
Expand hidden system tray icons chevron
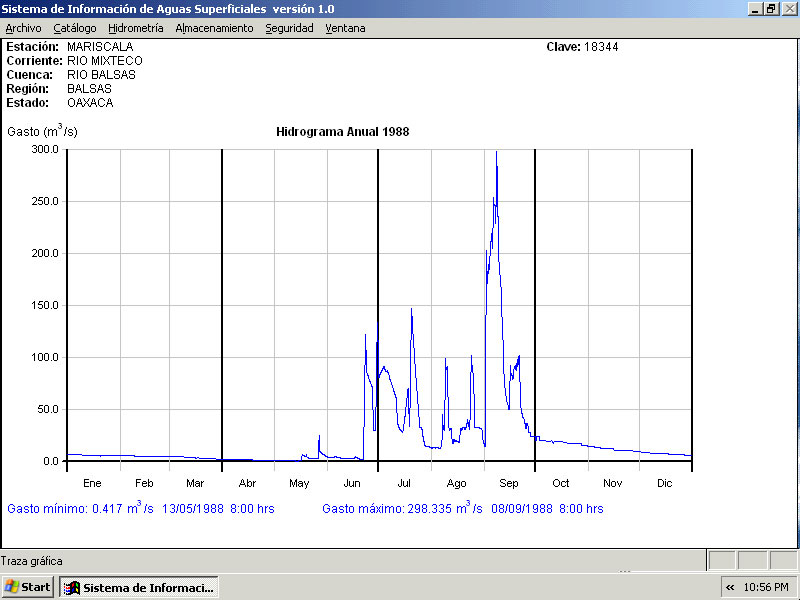click(x=730, y=587)
